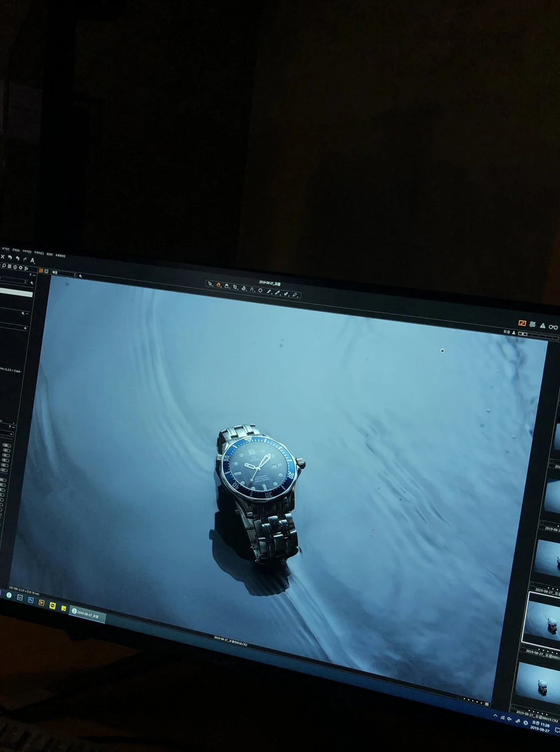Toggle the orange exposure warning icon
The image size is (560, 752).
pos(522,323)
